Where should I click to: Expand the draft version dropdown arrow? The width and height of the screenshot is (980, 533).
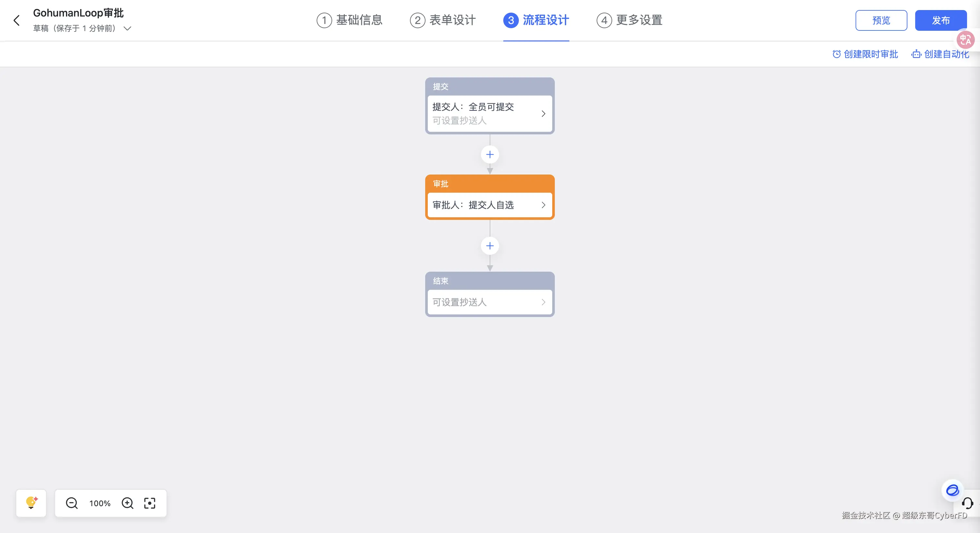click(x=128, y=28)
